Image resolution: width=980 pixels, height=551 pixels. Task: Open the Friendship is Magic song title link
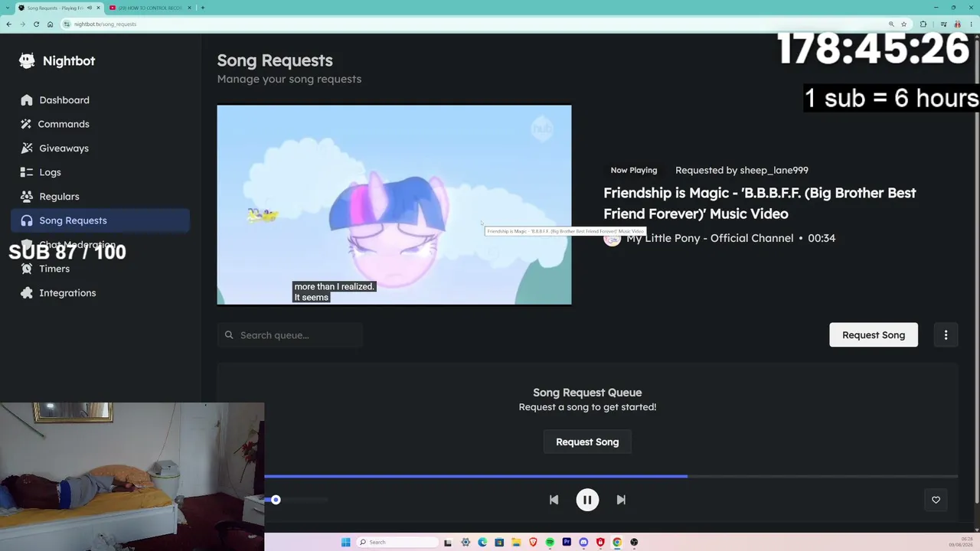759,203
